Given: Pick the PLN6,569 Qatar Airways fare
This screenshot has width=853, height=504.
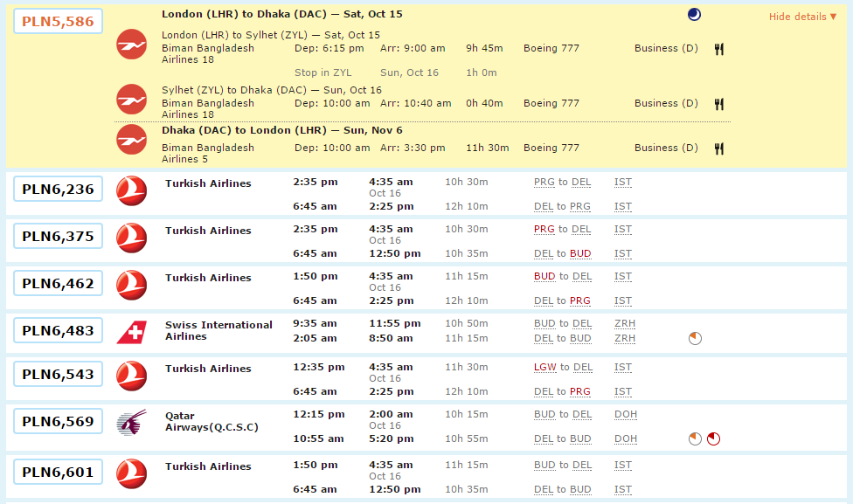Looking at the screenshot, I should click(x=59, y=421).
